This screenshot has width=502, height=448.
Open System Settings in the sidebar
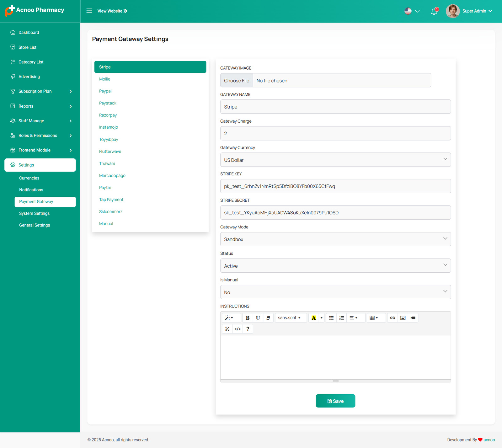35,213
